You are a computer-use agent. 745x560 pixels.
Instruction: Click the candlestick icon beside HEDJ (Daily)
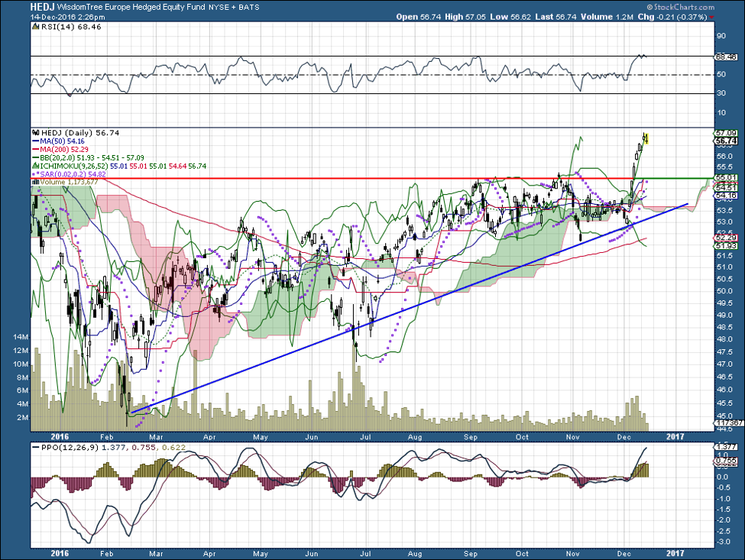[x=36, y=132]
